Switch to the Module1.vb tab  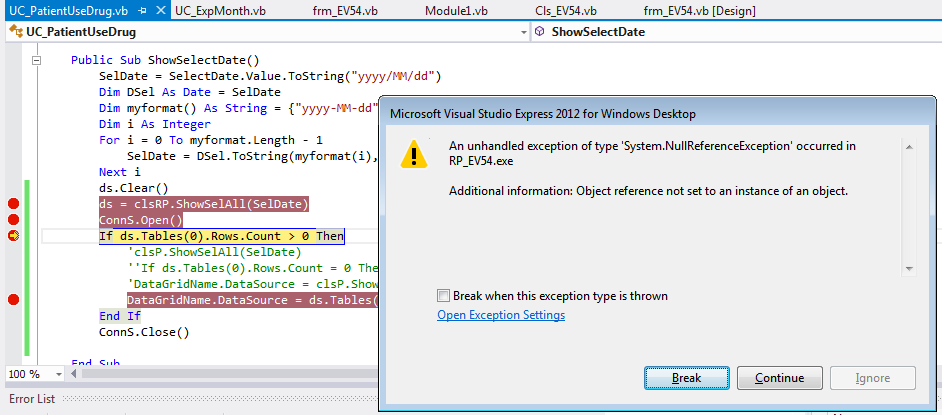point(456,11)
